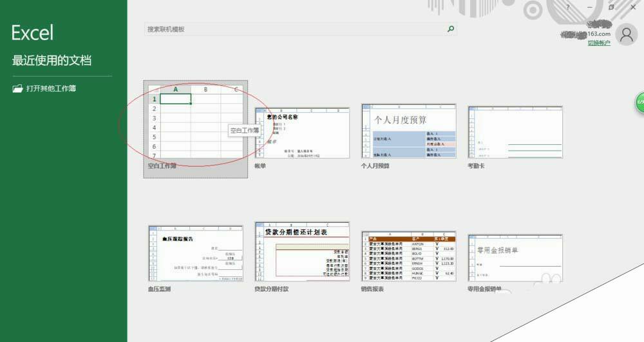Open the 帐单 invoice template
This screenshot has height=342, width=644.
click(x=302, y=133)
